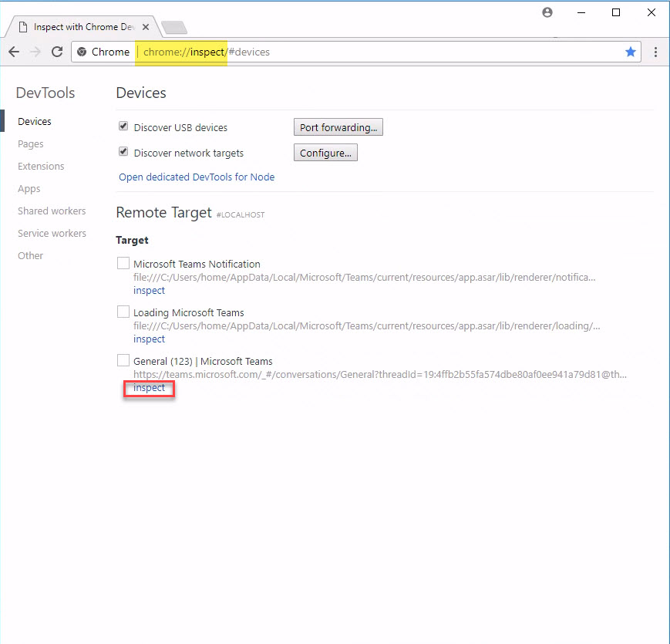Click the Loading Microsoft Teams title
Screen dimensions: 670x644
(189, 313)
